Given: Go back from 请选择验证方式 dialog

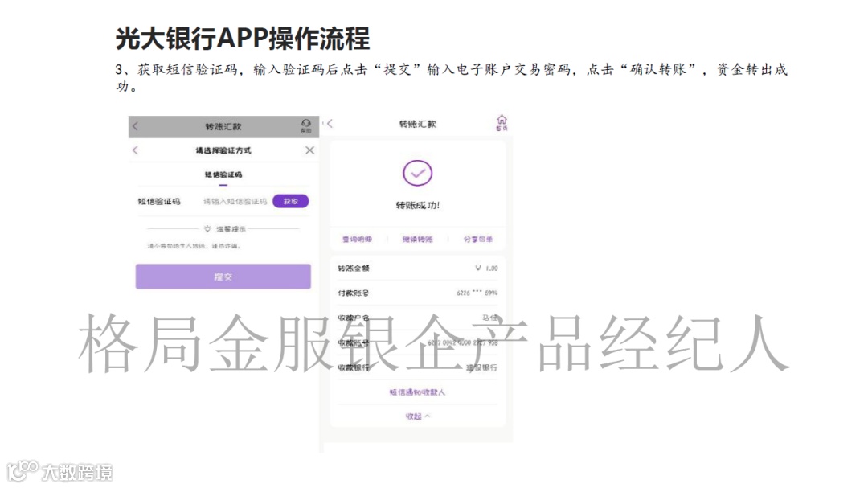Looking at the screenshot, I should tap(136, 150).
